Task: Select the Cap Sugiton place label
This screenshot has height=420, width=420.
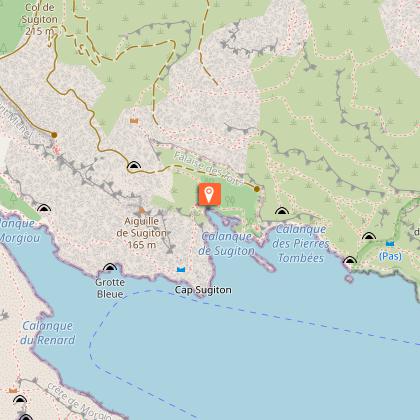Action: pos(203,290)
